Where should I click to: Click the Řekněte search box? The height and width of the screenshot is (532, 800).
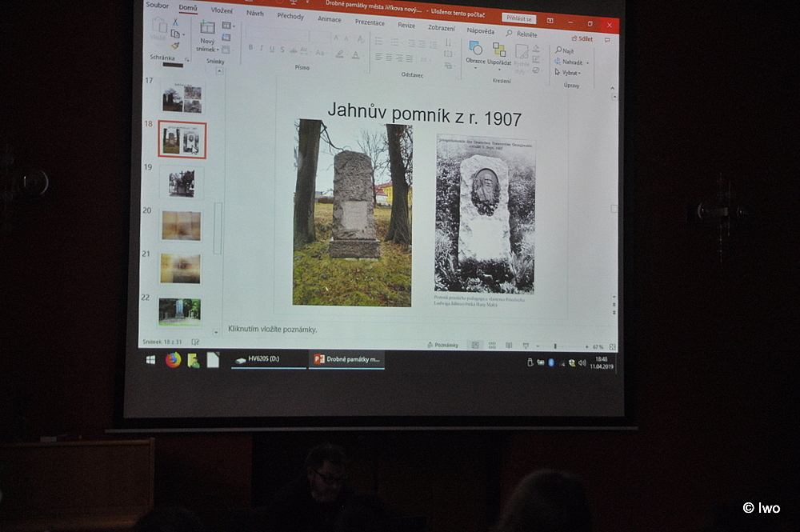tap(522, 34)
